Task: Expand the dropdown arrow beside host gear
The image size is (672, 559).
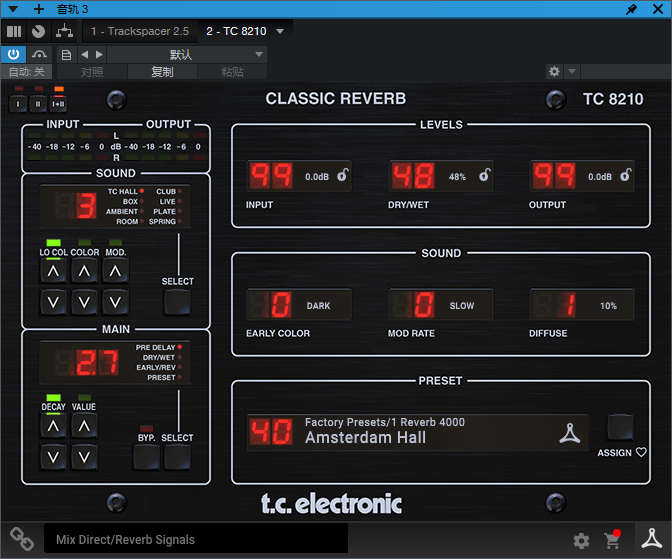Action: pos(572,71)
